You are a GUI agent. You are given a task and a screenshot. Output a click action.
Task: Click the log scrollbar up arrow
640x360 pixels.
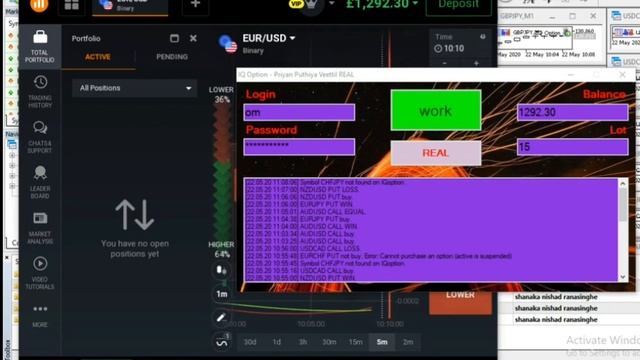tap(623, 184)
